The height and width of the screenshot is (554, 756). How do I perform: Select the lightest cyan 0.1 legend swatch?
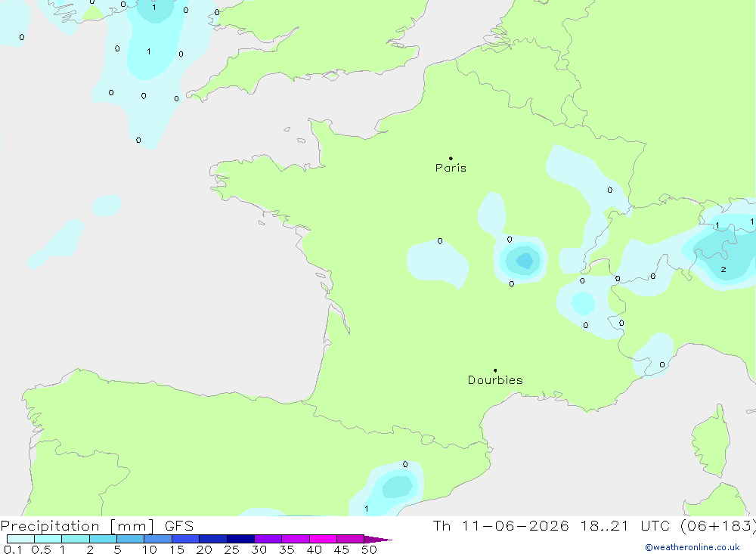click(x=20, y=539)
